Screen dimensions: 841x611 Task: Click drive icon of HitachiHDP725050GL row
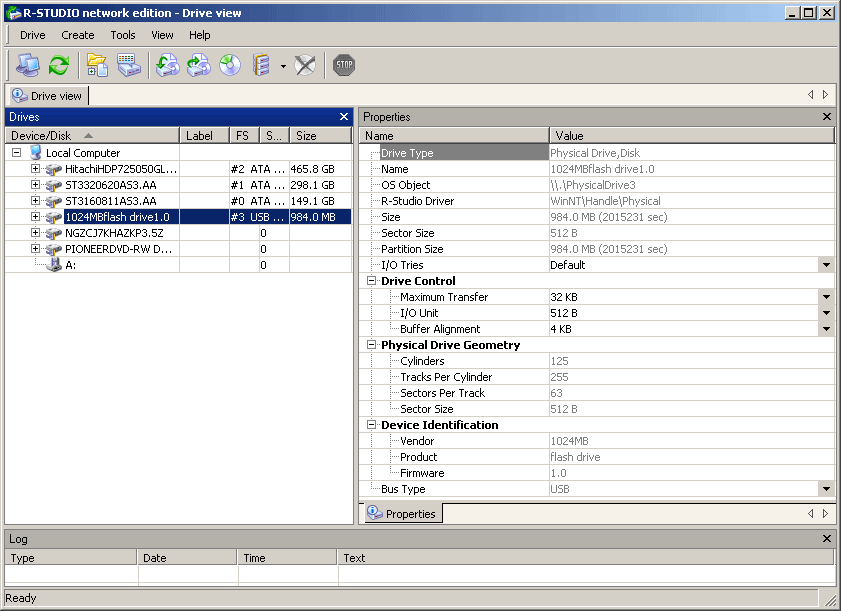tap(54, 170)
